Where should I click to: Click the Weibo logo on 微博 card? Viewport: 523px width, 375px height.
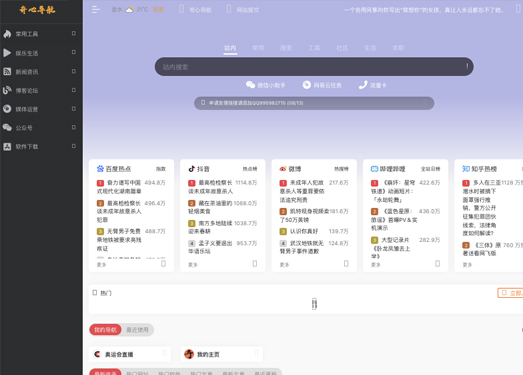(283, 169)
